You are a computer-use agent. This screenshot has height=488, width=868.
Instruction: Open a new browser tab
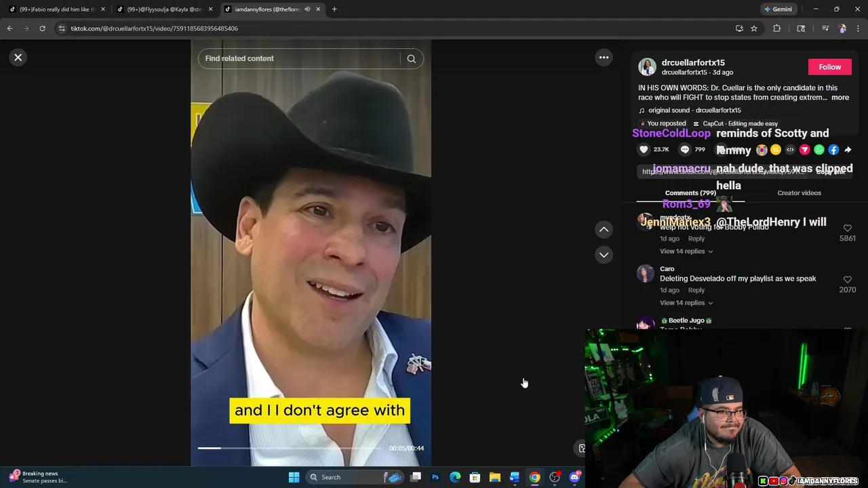[334, 9]
